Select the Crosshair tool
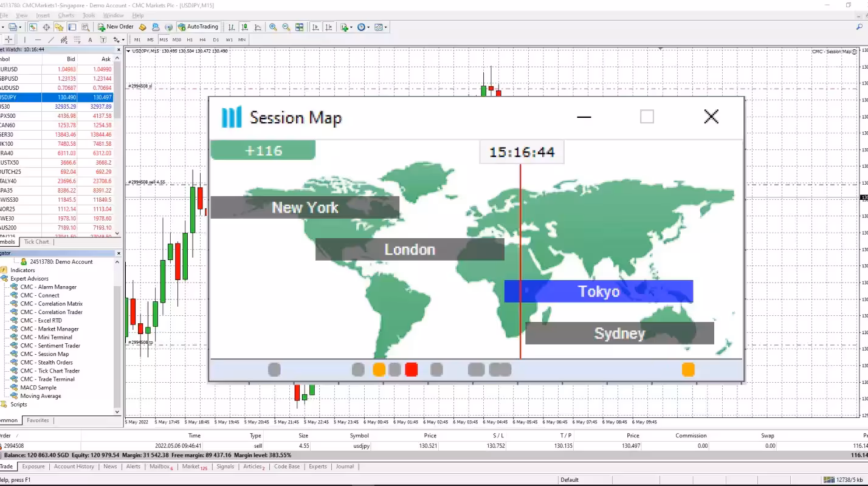The image size is (868, 486). point(9,40)
